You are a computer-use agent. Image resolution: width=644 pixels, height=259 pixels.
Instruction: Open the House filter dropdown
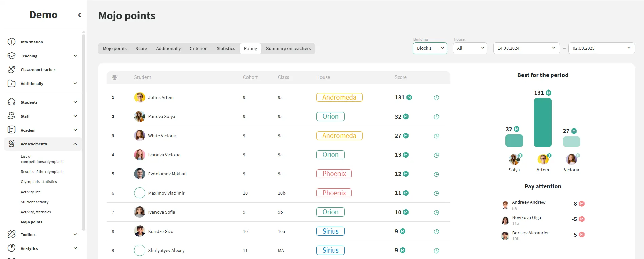point(470,48)
